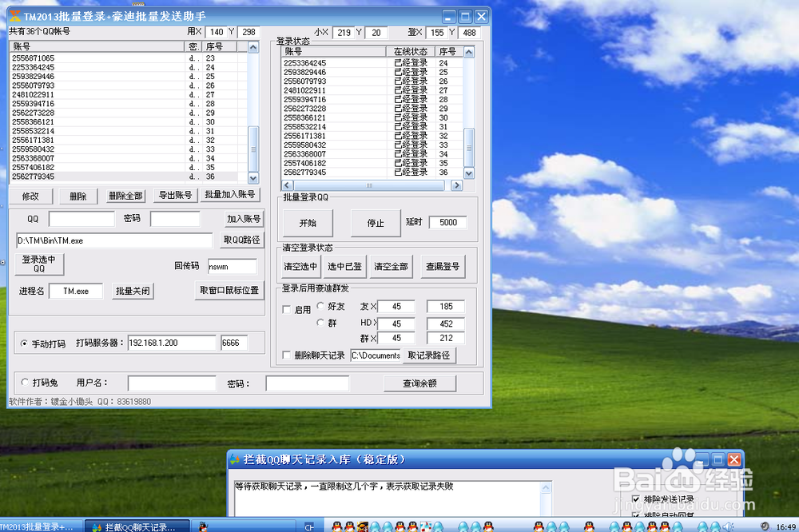Screen dimensions: 799x532
Task: Switch to TM2013批量登录 taskbar item
Action: click(41, 526)
